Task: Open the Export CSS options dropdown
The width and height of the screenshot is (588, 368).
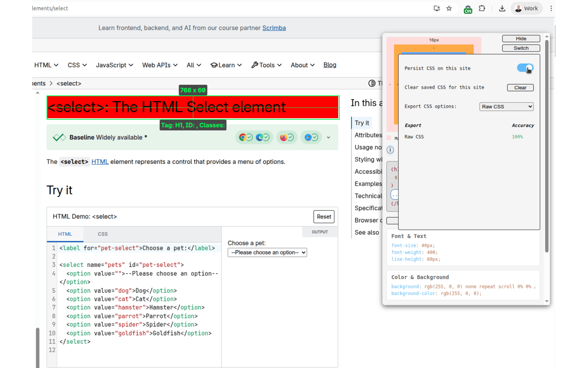Action: click(506, 106)
